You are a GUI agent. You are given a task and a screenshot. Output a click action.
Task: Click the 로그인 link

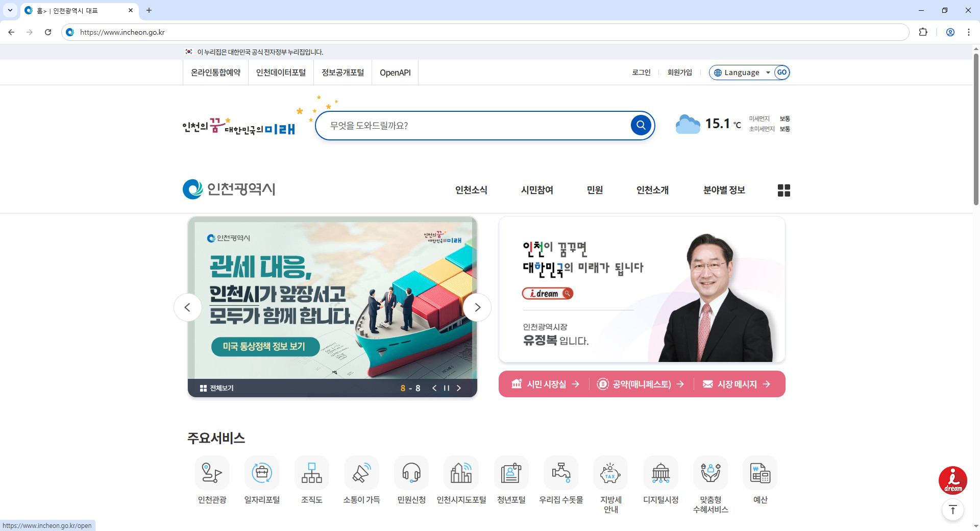pos(641,72)
